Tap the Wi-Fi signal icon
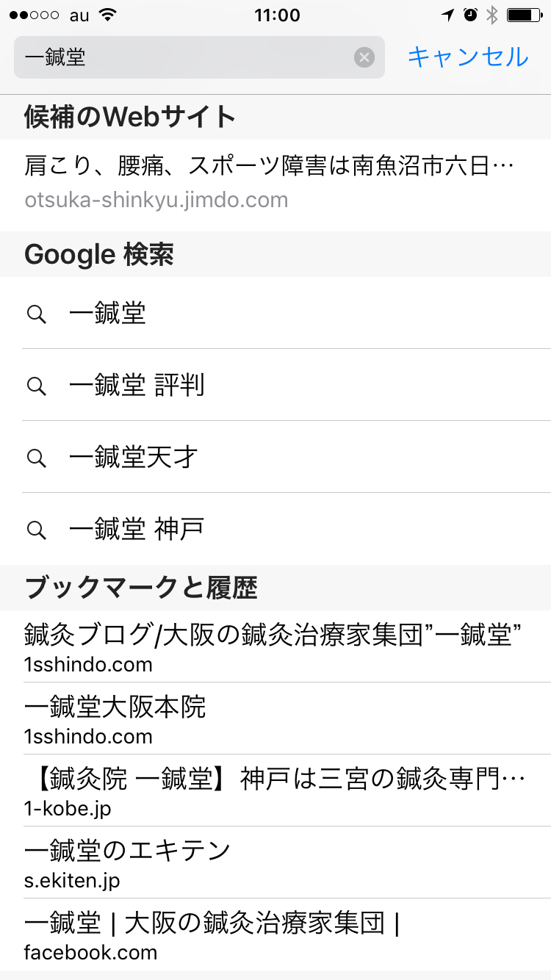Screen dimensions: 551x980 tap(108, 15)
